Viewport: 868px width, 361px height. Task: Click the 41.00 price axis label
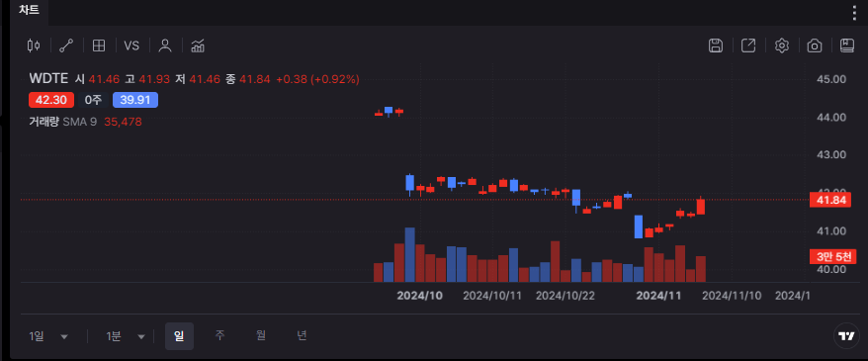coord(831,230)
